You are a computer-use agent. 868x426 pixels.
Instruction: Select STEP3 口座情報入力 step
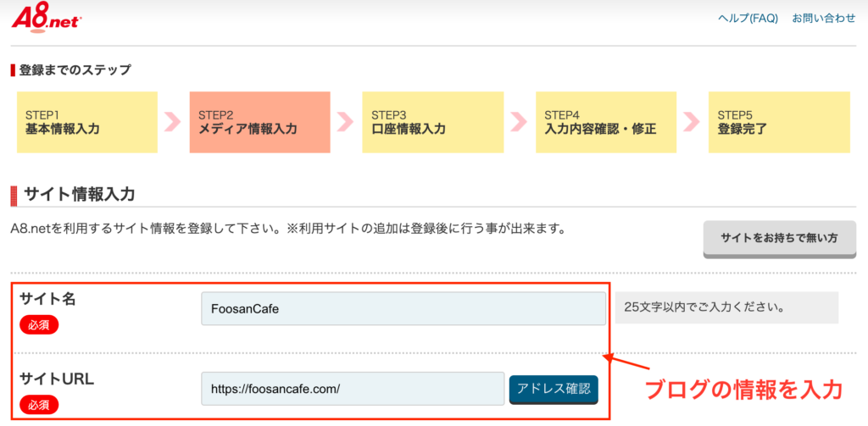[x=432, y=122]
